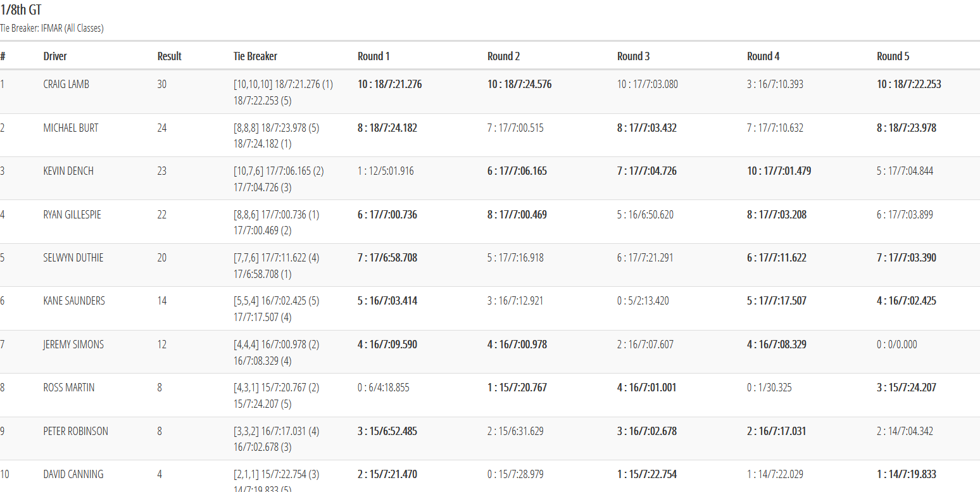Image resolution: width=980 pixels, height=492 pixels.
Task: Select driver name ROSS MARTIN
Action: tap(69, 388)
